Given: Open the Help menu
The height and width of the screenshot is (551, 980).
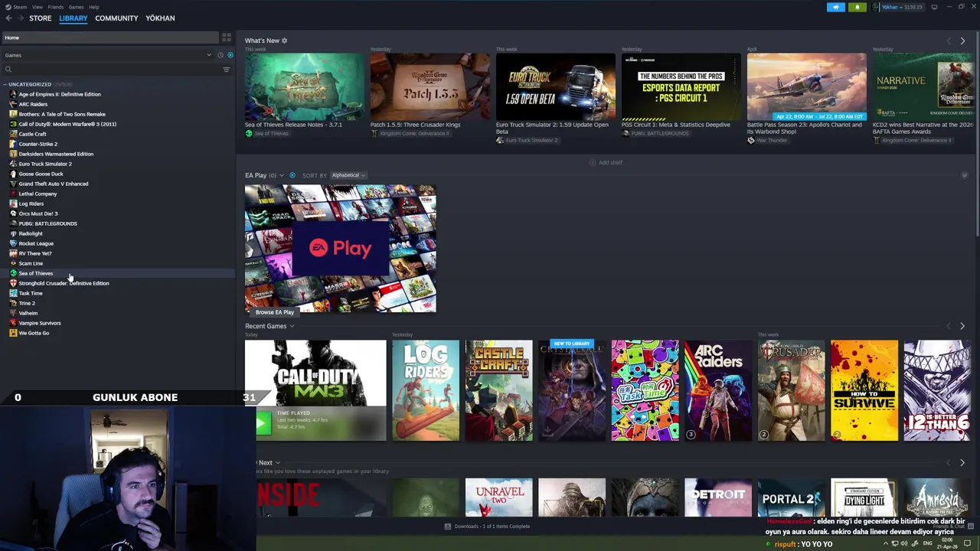Looking at the screenshot, I should click(93, 7).
